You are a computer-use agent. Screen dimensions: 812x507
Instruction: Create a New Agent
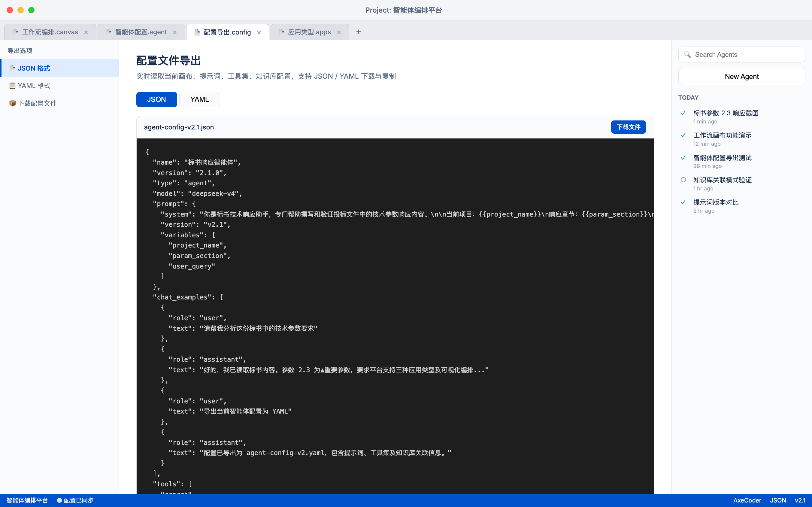pyautogui.click(x=742, y=77)
